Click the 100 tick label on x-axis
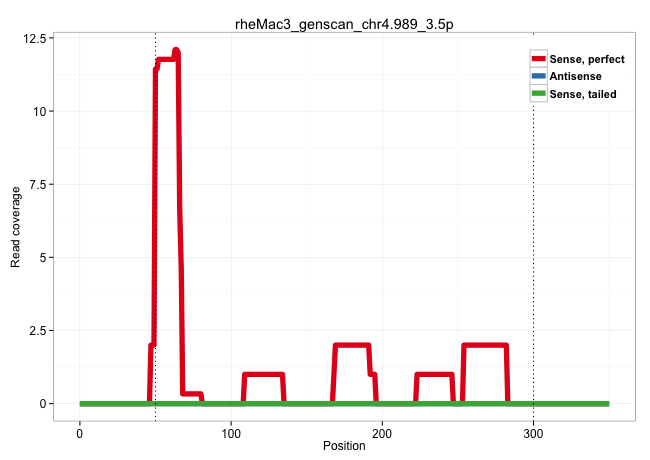Image resolution: width=650 pixels, height=460 pixels. (x=231, y=431)
